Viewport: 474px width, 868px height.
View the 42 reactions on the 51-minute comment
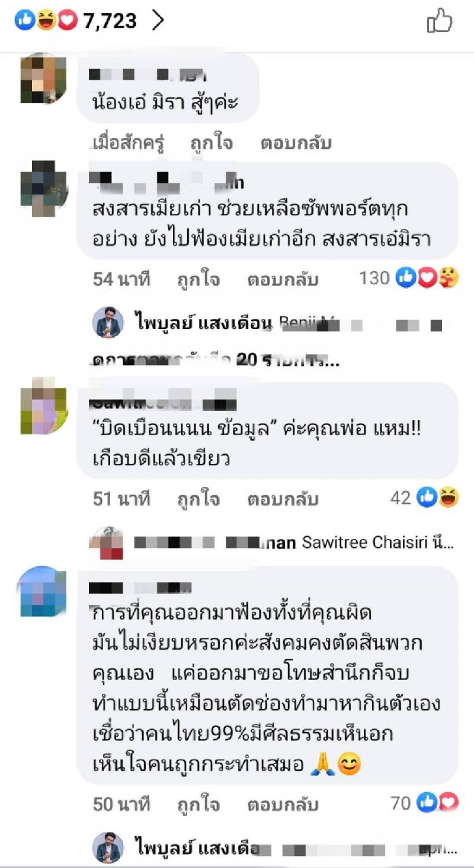click(x=424, y=498)
